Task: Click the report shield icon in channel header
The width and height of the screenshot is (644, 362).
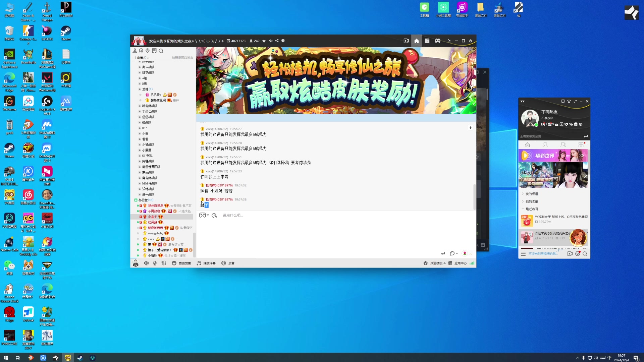Action: 283,41
